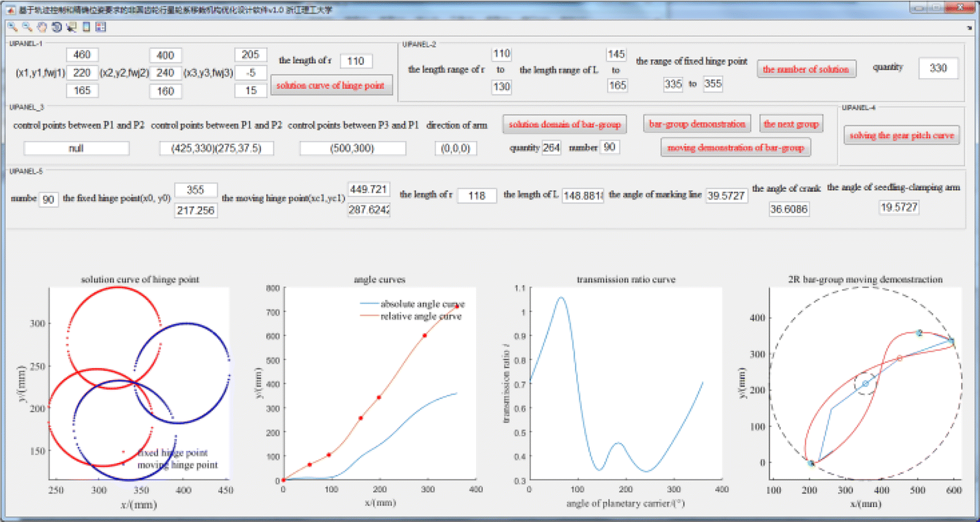Select the moving hinge yc1 field 287.6242
Image resolution: width=980 pixels, height=522 pixels.
click(369, 209)
